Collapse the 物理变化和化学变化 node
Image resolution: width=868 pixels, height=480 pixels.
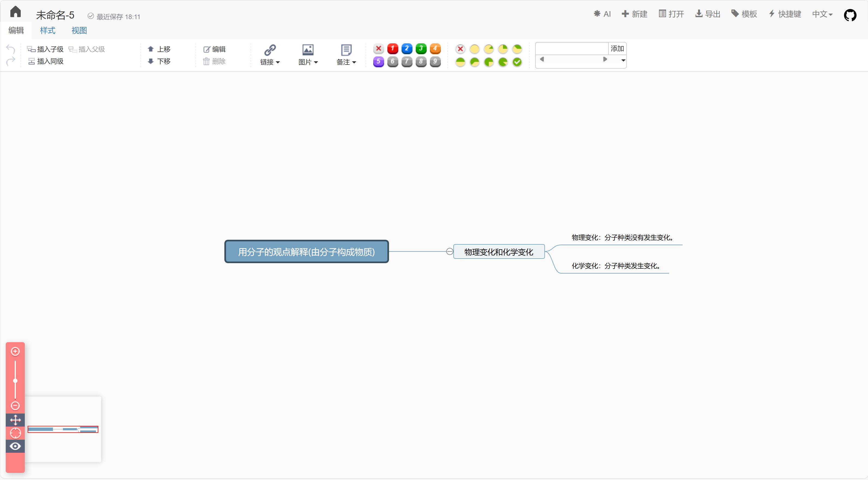[x=449, y=251]
